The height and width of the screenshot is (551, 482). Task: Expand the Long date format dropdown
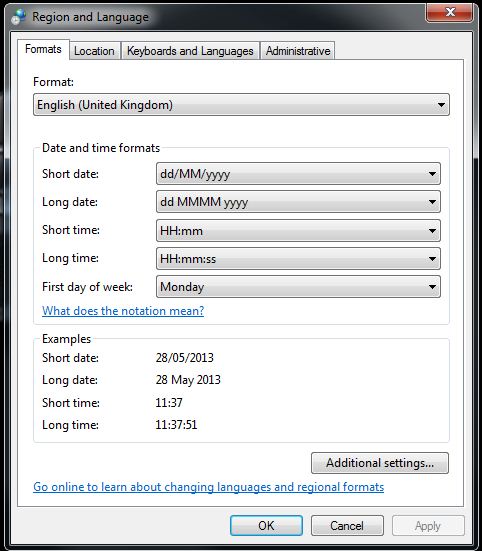(x=298, y=202)
